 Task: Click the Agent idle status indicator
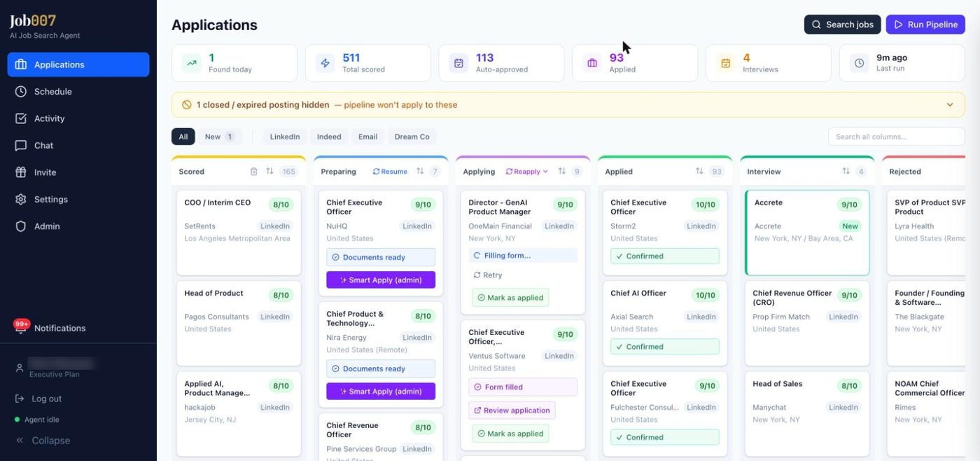click(x=37, y=420)
